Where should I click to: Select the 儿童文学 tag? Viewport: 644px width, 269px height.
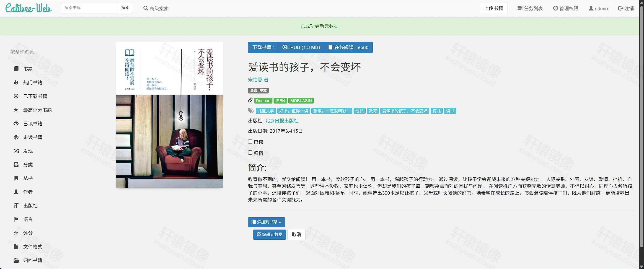click(266, 111)
